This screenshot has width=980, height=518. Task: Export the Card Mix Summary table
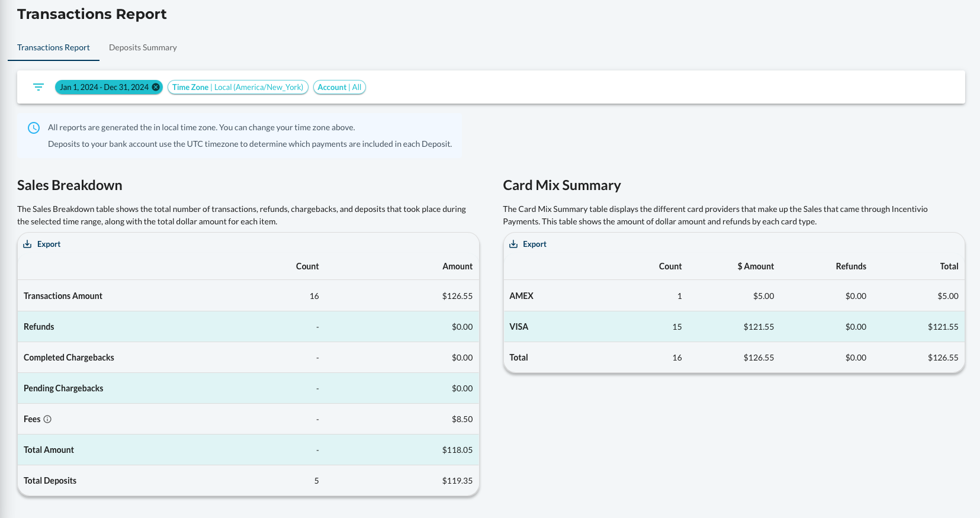528,244
